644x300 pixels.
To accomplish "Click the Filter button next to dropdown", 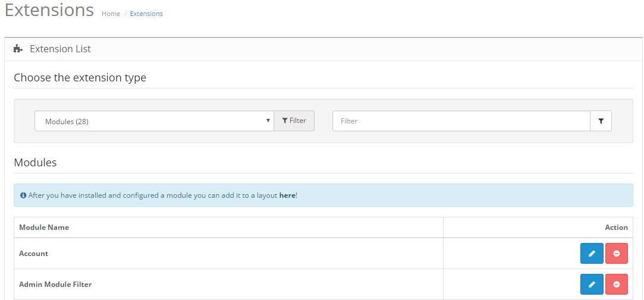I will pyautogui.click(x=294, y=121).
